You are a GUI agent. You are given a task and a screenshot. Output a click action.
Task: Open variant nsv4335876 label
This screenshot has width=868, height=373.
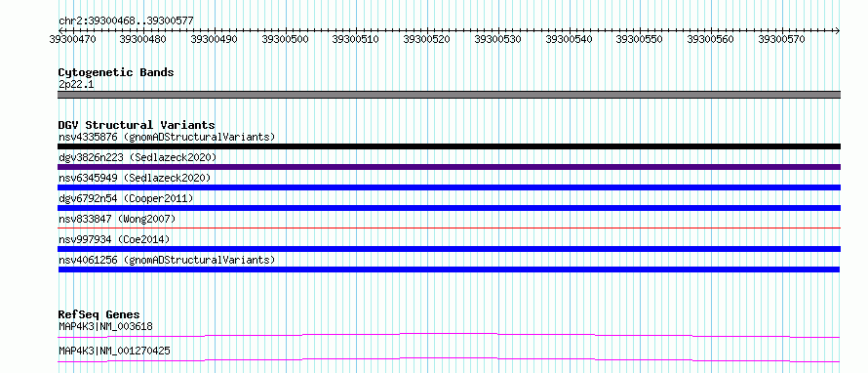pyautogui.click(x=167, y=137)
